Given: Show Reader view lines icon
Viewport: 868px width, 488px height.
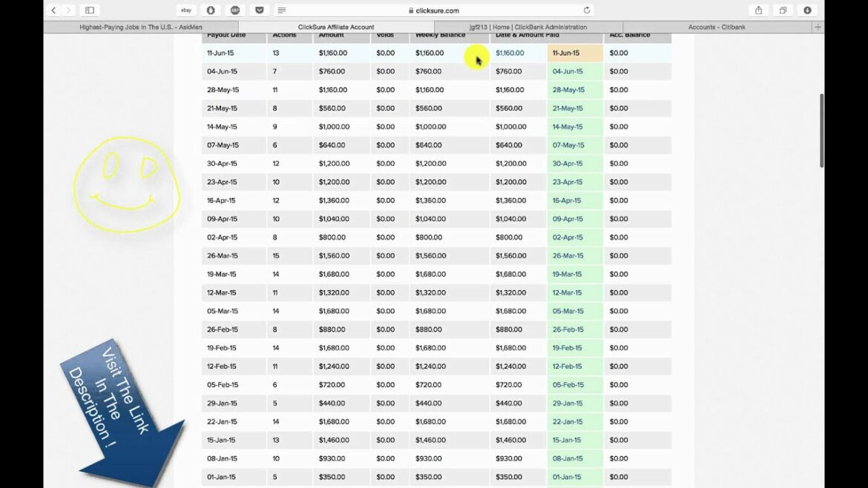Looking at the screenshot, I should (x=282, y=10).
